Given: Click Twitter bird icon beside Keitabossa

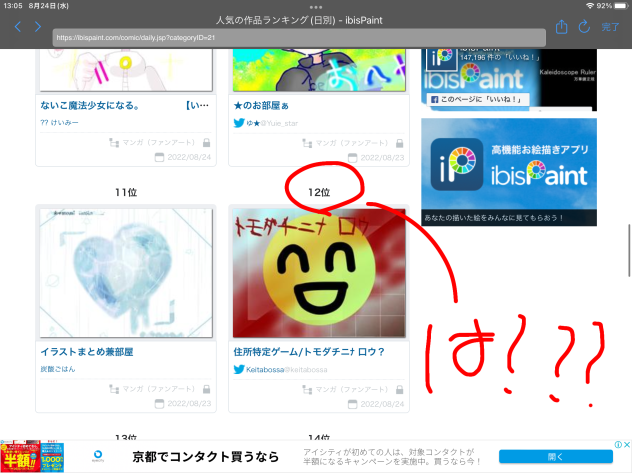Looking at the screenshot, I should [x=239, y=369].
